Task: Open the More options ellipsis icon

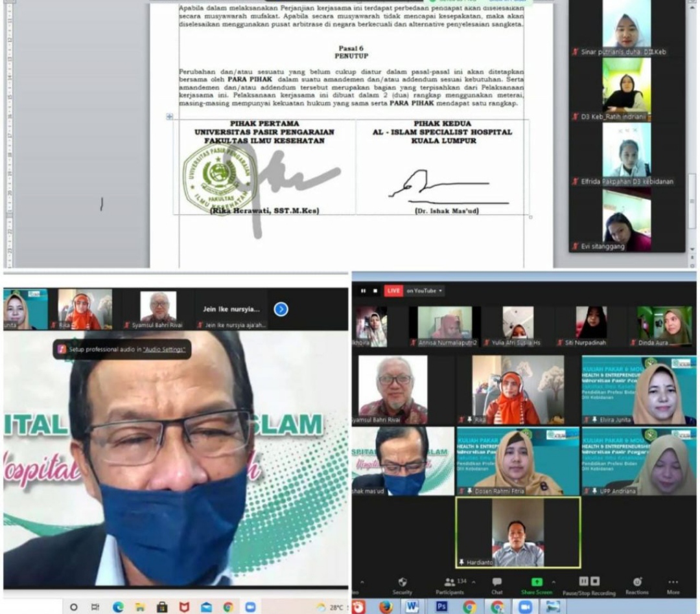Action: 673,582
